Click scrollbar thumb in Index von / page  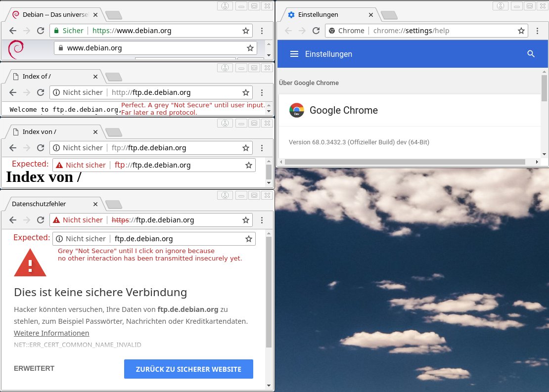click(x=269, y=172)
